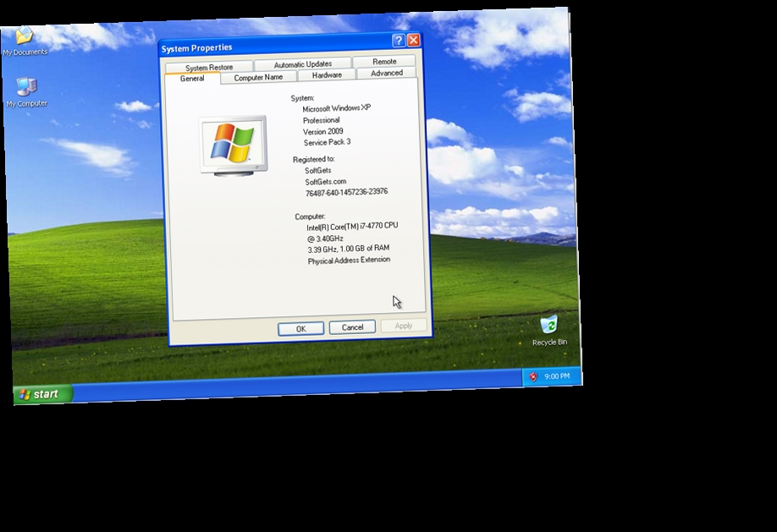Close the System Properties dialog
777x532 pixels.
[413, 40]
